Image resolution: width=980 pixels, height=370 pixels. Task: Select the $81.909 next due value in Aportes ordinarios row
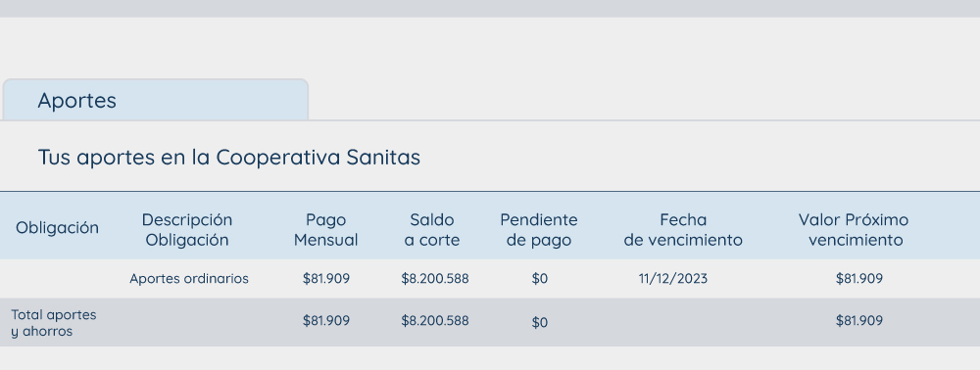(859, 279)
